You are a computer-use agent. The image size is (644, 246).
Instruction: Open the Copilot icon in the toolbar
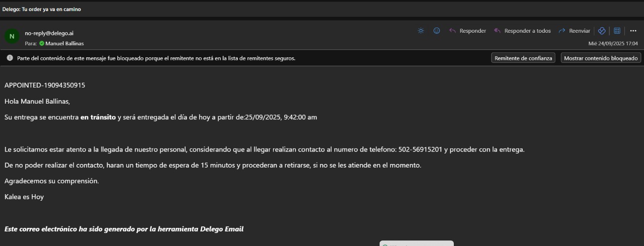coord(602,31)
